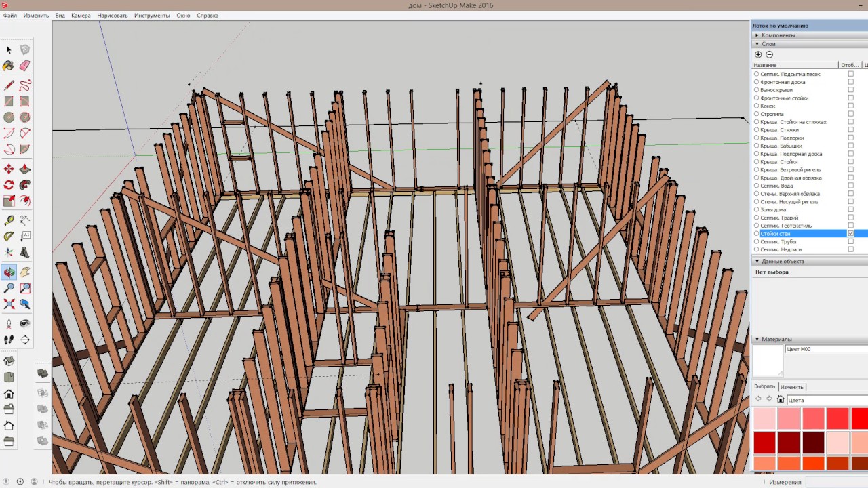Activate the Line pencil tool
The width and height of the screenshot is (868, 488).
click(9, 85)
